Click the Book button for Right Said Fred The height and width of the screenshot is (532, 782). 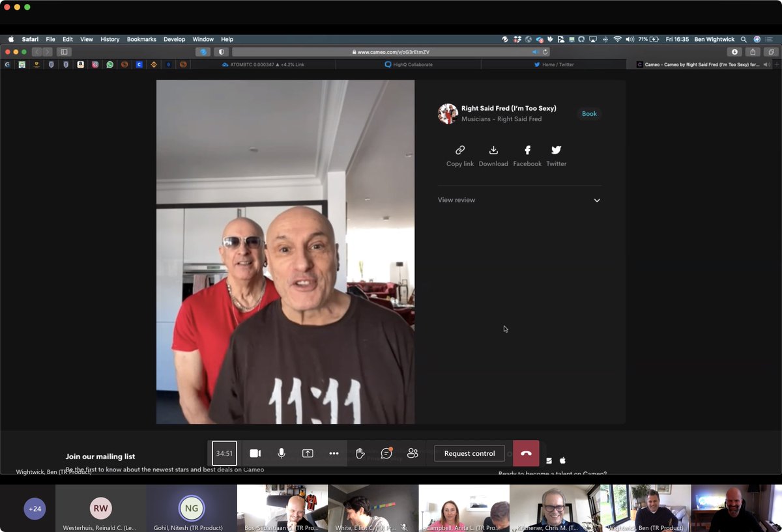coord(589,114)
